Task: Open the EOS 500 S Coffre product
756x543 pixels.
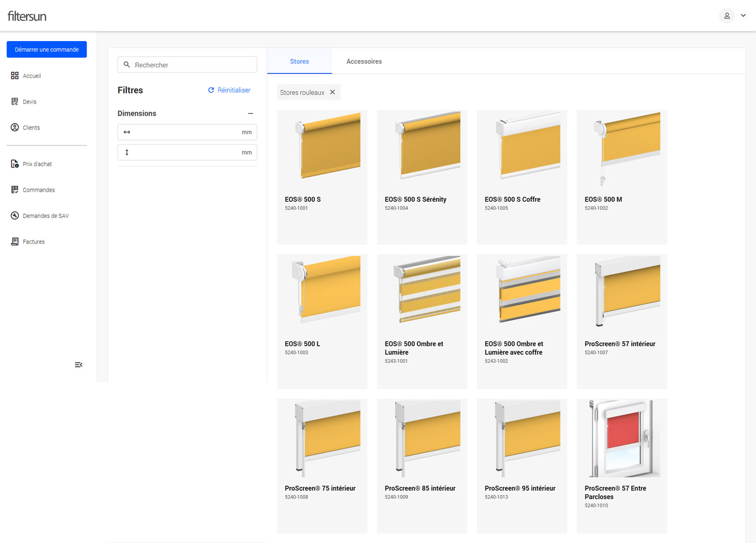Action: (522, 177)
